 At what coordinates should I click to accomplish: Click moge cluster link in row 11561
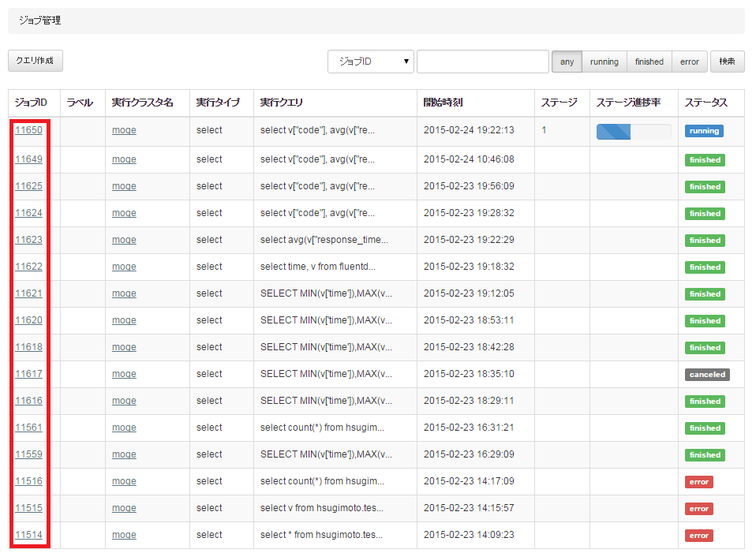coord(124,428)
